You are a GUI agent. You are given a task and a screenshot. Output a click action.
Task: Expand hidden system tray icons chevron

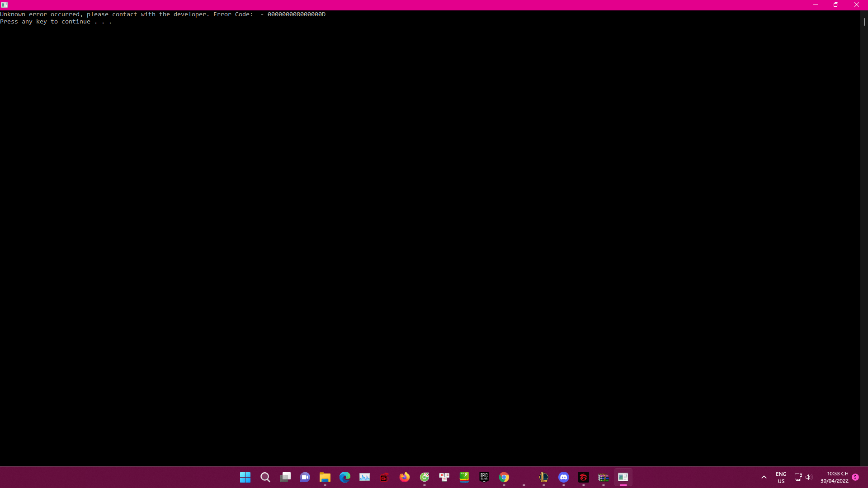764,477
